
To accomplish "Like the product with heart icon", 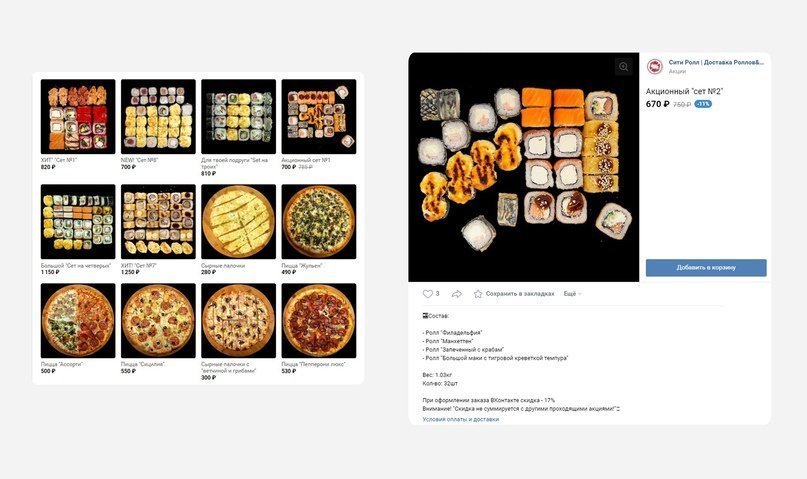I will (428, 294).
